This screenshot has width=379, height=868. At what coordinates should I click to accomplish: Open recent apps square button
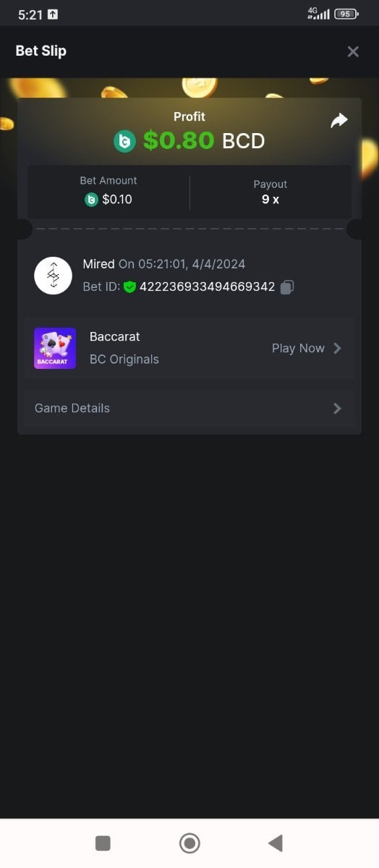103,843
